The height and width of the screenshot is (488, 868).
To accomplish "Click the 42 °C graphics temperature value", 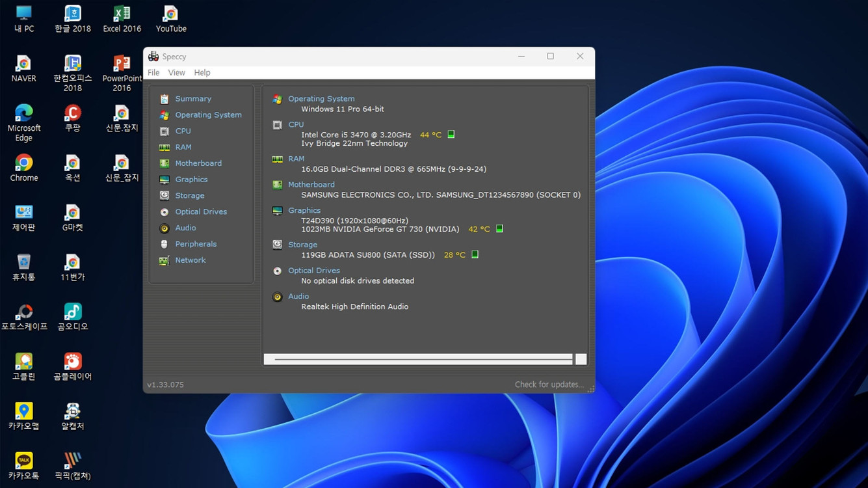I will tap(479, 229).
